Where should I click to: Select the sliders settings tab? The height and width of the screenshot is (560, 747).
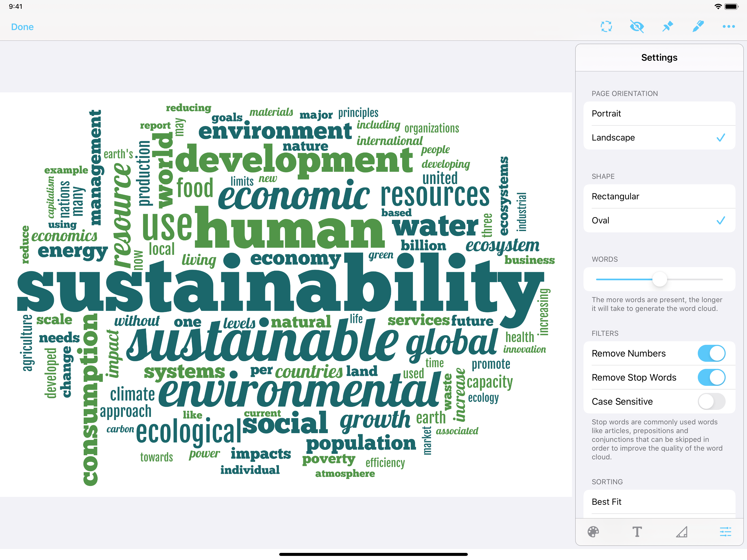725,532
